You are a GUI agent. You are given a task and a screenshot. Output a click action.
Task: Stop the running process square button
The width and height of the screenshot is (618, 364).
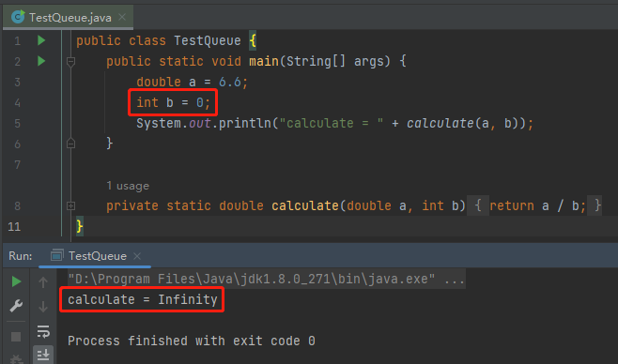pyautogui.click(x=16, y=337)
